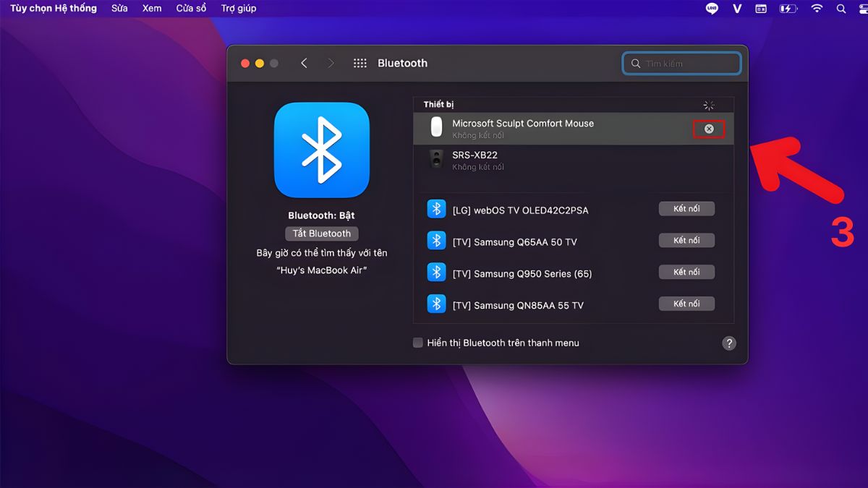Click the battery status icon
Screen dimensions: 868x488
(788, 9)
